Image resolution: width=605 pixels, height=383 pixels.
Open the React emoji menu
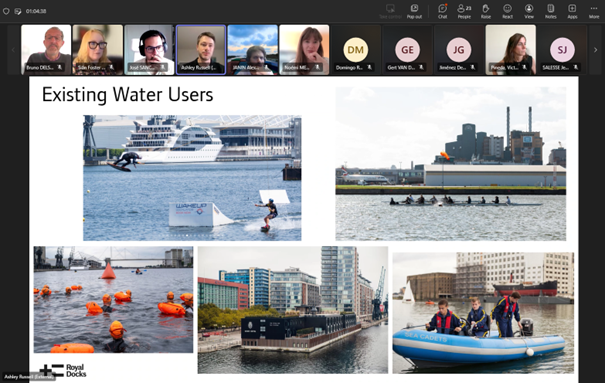point(507,11)
